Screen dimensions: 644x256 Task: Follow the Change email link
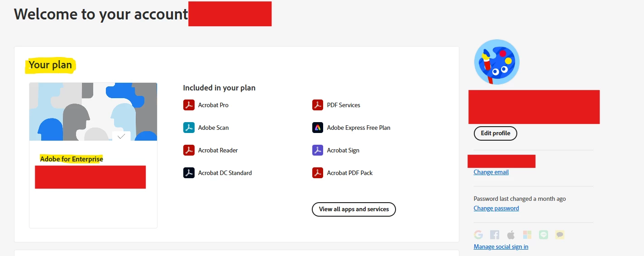491,172
